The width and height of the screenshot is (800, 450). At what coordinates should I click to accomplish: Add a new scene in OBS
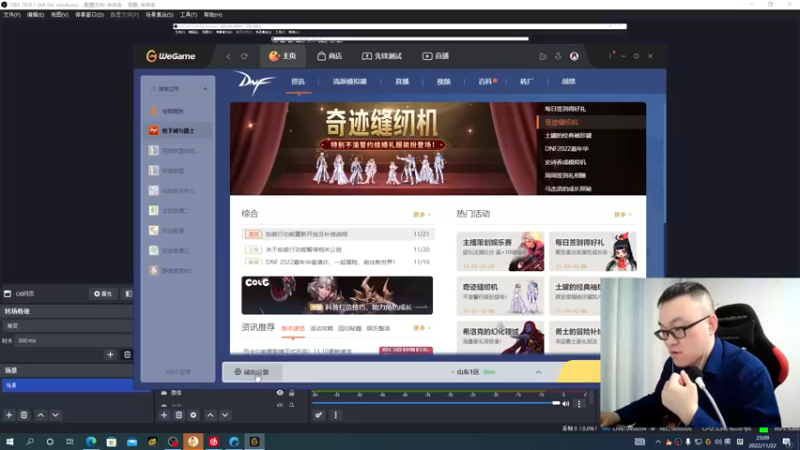click(9, 415)
